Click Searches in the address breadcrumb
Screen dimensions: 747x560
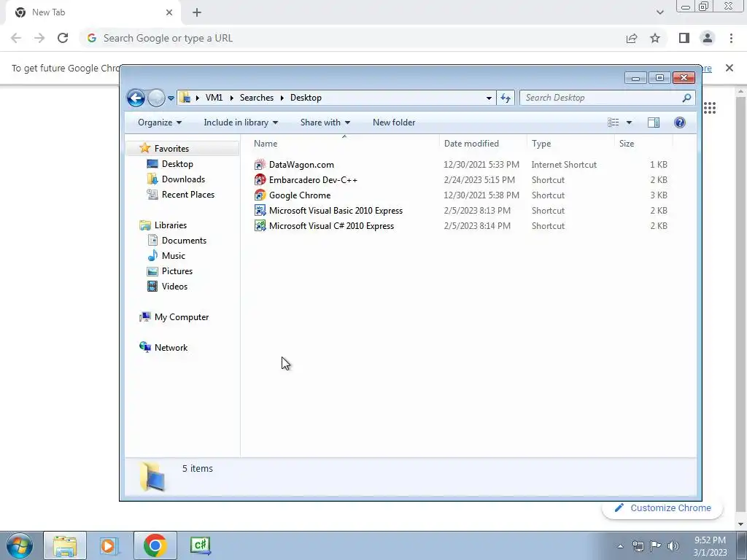(x=256, y=98)
